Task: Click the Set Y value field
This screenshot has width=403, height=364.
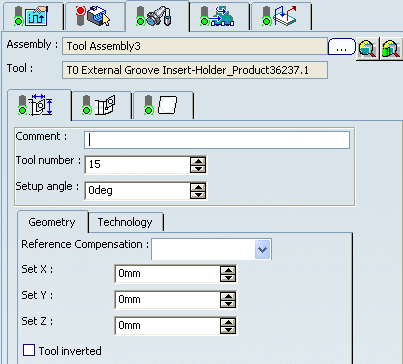Action: coord(167,300)
